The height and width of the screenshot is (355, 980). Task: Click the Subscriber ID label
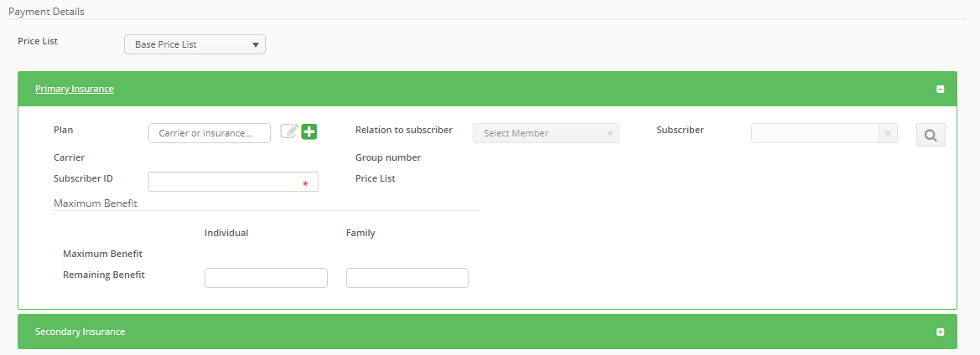coord(83,178)
